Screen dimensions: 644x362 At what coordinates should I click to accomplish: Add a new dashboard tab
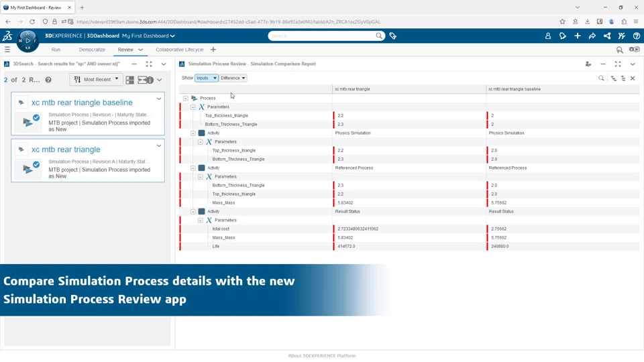coord(213,50)
